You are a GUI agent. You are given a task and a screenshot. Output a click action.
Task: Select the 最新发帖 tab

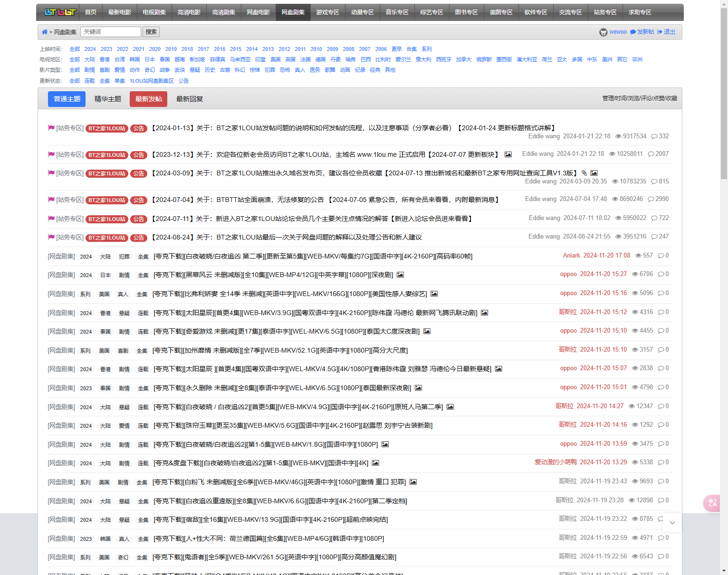pyautogui.click(x=149, y=99)
